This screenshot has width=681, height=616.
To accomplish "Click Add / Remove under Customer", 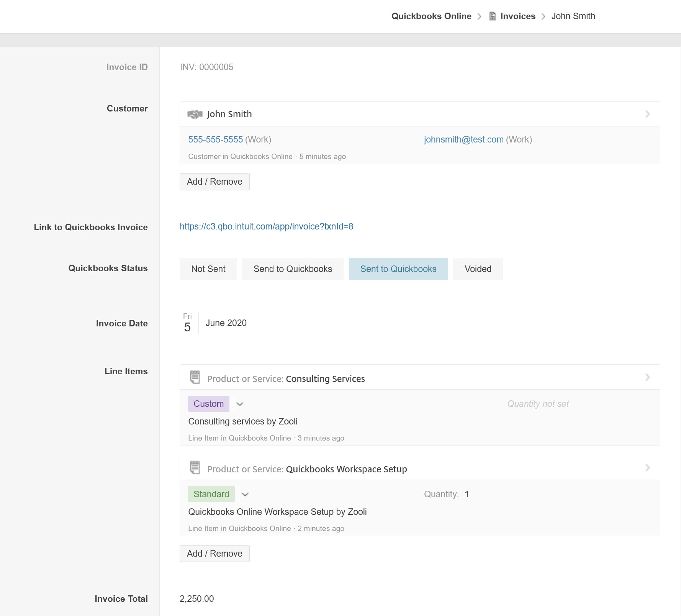I will click(214, 182).
